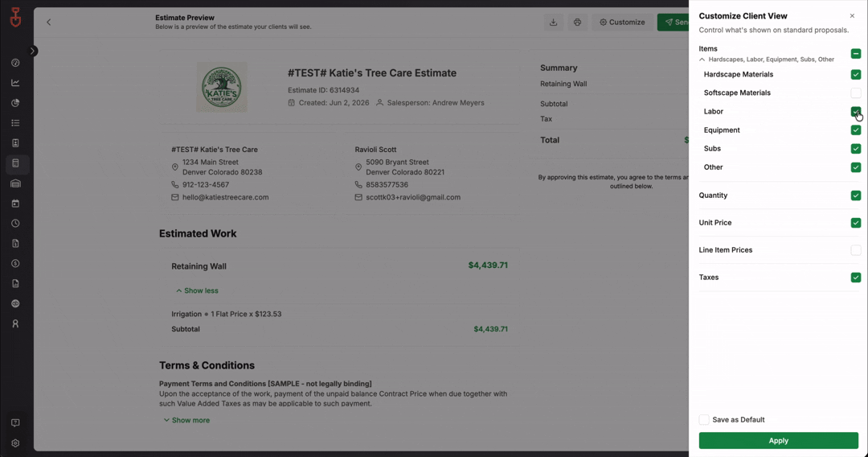Disable the Unit Price checkbox
The height and width of the screenshot is (457, 868).
tap(856, 223)
